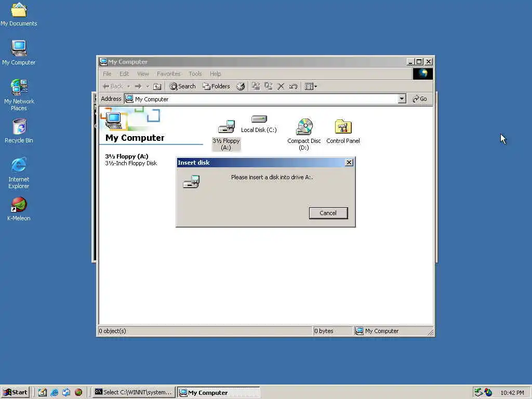The image size is (532, 399).
Task: Click My Computer taskbar button
Action: click(x=219, y=392)
